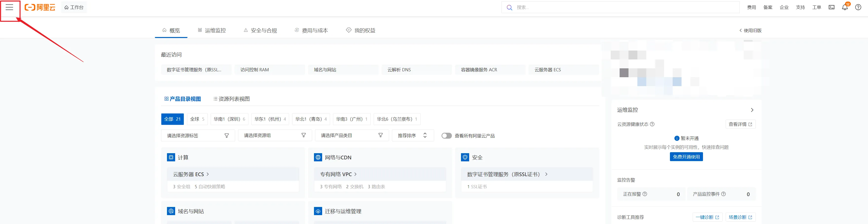Open the notification bell
Viewport: 868px width, 224px height.
844,7
